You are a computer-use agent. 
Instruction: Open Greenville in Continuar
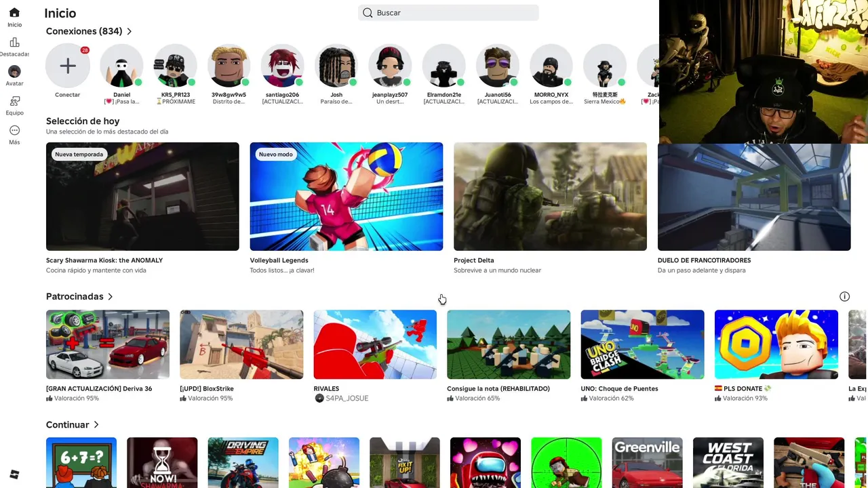pos(648,462)
